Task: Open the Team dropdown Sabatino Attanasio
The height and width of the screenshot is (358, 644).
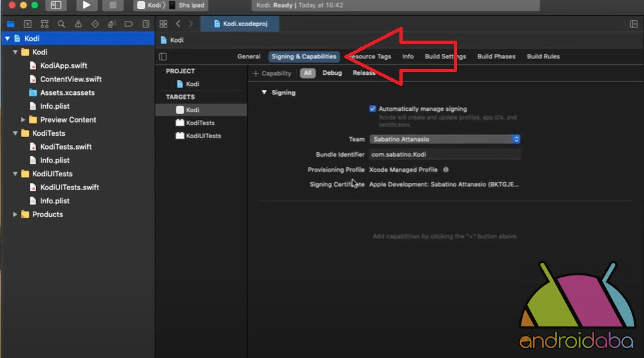Action: point(445,139)
